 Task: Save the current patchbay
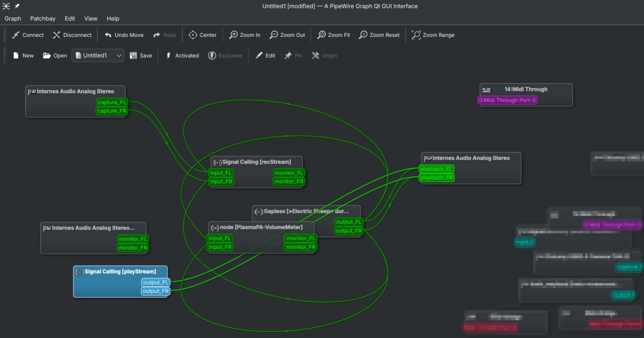point(141,55)
